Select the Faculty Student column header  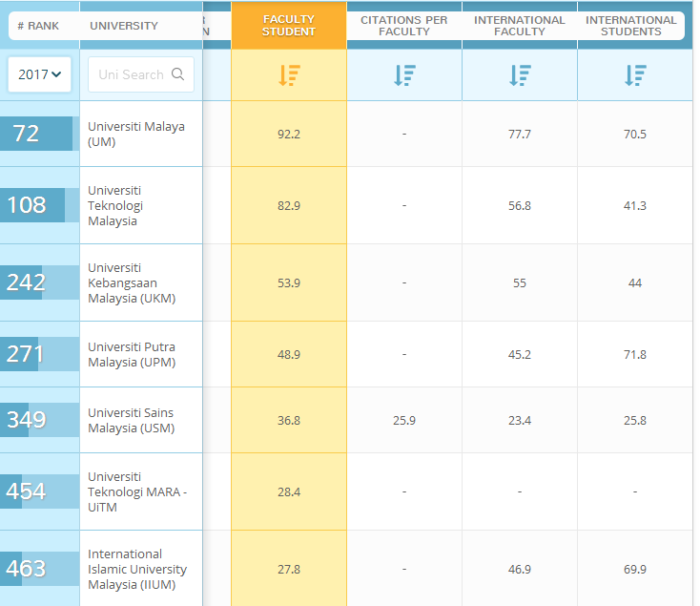tap(289, 26)
